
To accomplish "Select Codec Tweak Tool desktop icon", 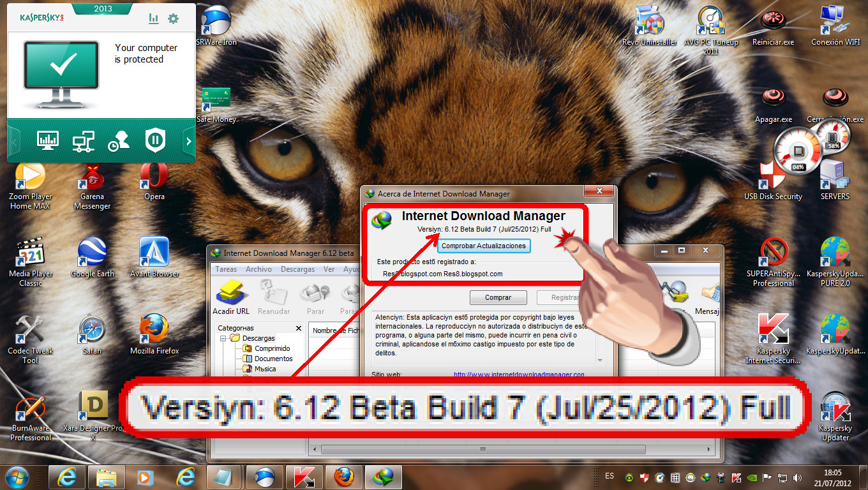I will (30, 339).
